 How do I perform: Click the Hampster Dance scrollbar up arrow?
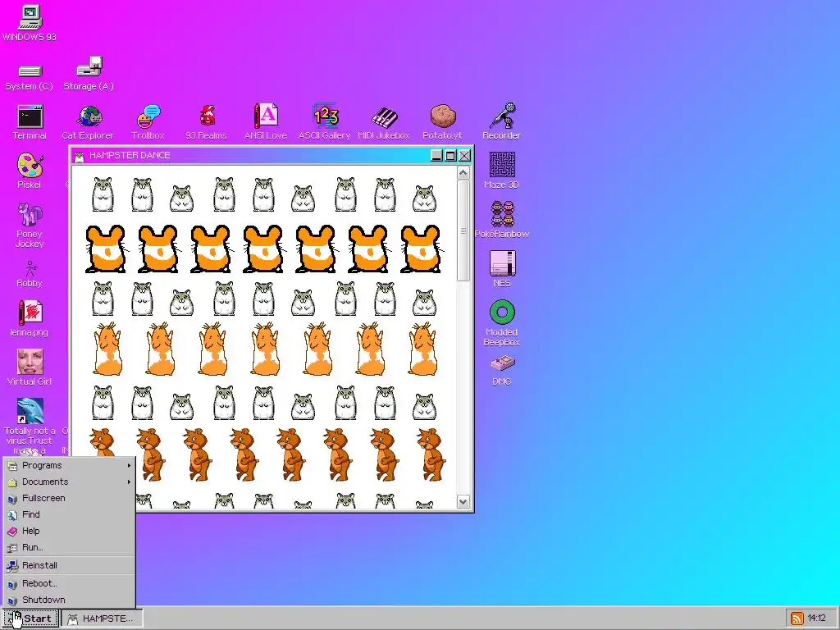tap(463, 173)
